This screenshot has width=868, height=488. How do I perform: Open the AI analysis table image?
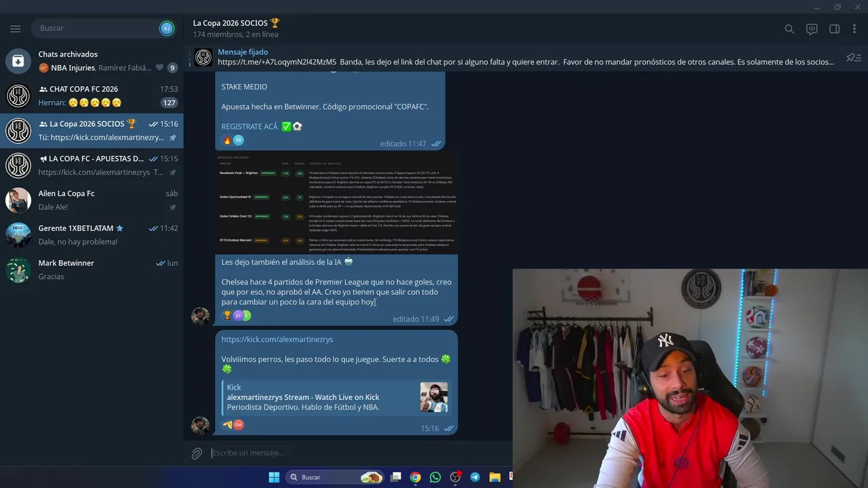point(336,204)
